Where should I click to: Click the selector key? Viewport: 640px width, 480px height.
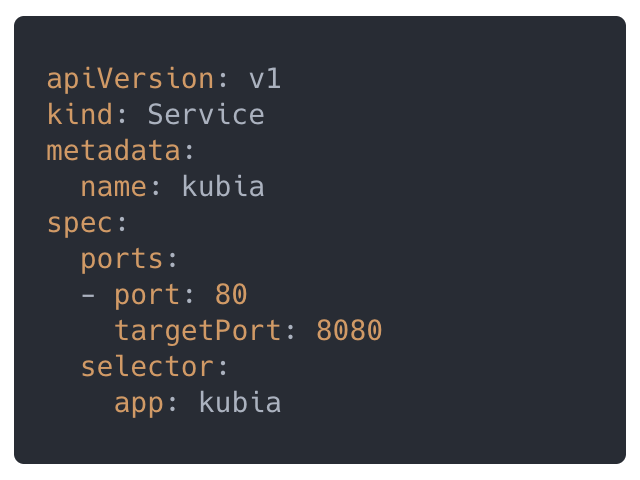[147, 366]
